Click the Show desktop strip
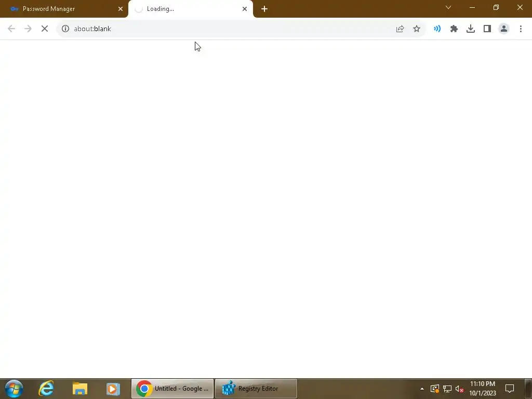532x399 pixels. (x=529, y=389)
